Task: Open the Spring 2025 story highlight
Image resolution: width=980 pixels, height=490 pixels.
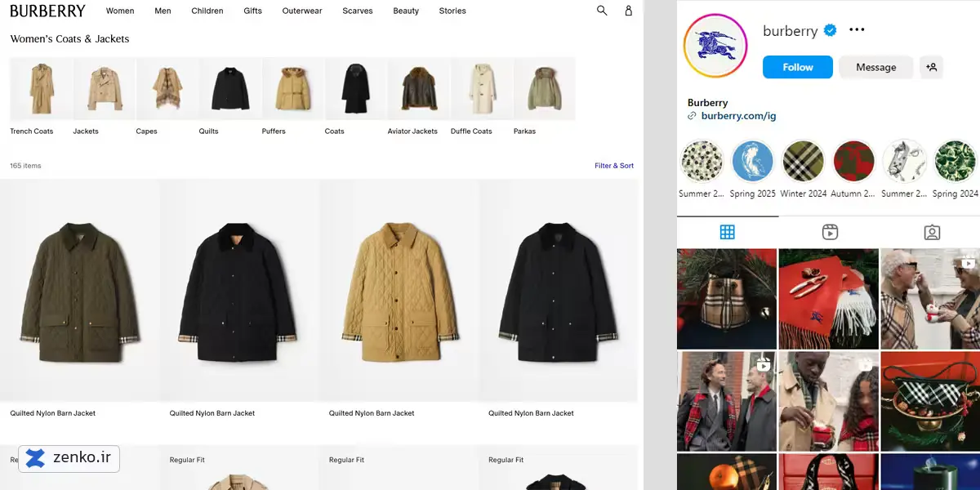Action: 753,161
